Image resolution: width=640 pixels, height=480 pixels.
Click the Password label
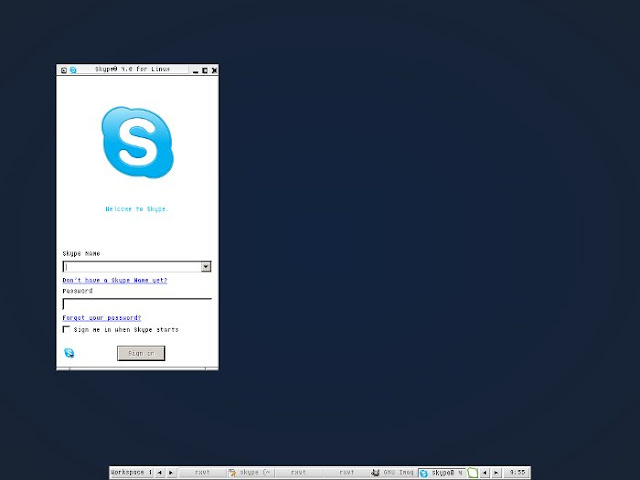click(78, 291)
